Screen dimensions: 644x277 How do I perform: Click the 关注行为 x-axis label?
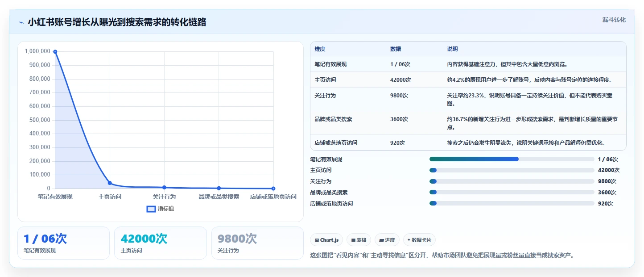point(164,197)
